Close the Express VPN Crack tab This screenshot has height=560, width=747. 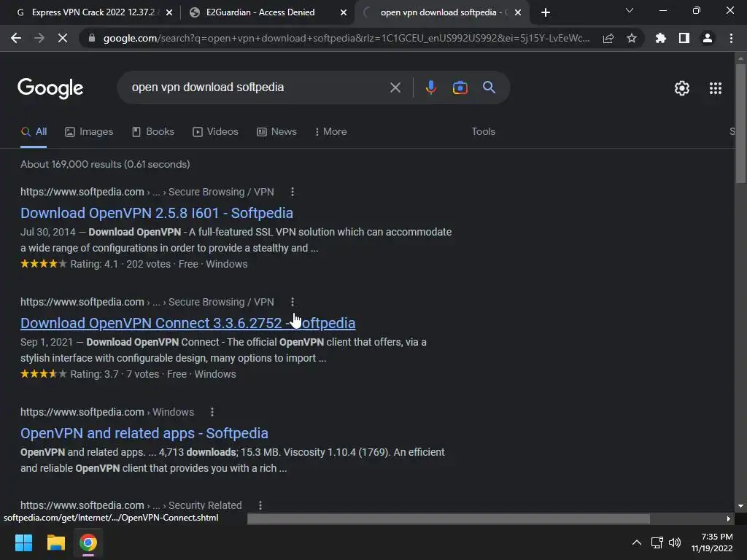(x=169, y=12)
